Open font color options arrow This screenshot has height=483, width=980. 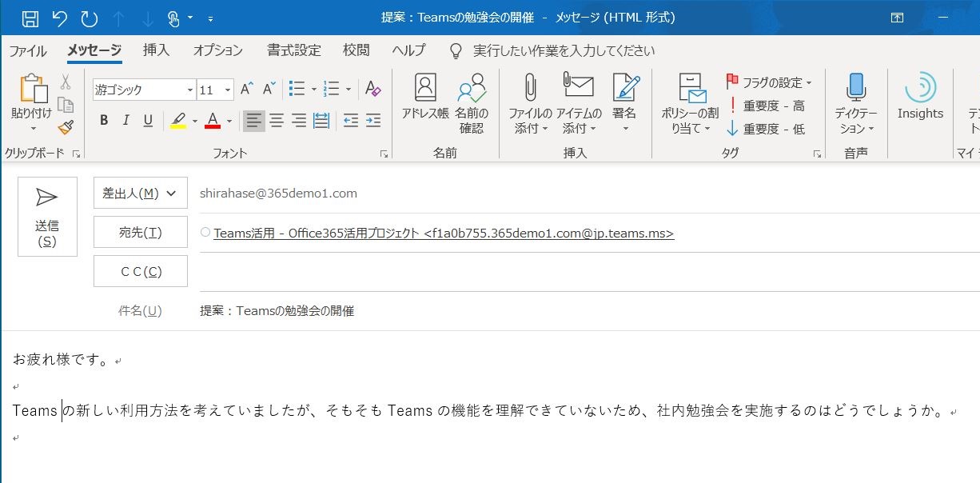229,122
